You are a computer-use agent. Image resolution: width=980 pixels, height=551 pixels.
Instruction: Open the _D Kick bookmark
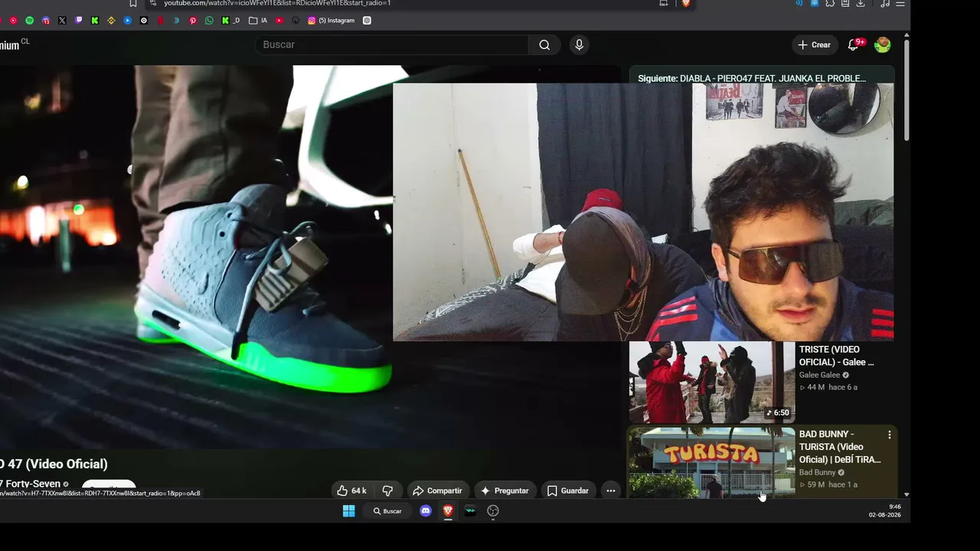click(230, 21)
